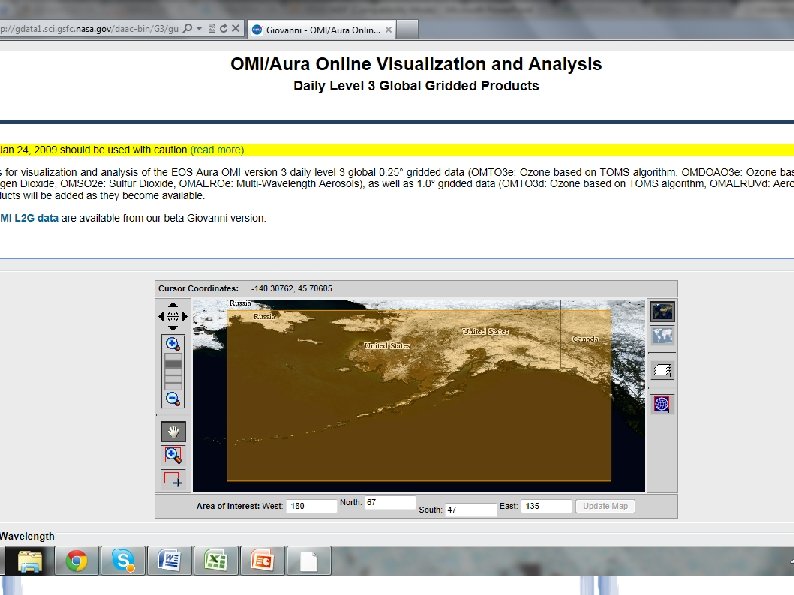Open the blank document taskbar icon
Screen dimensions: 794x595
tap(309, 561)
